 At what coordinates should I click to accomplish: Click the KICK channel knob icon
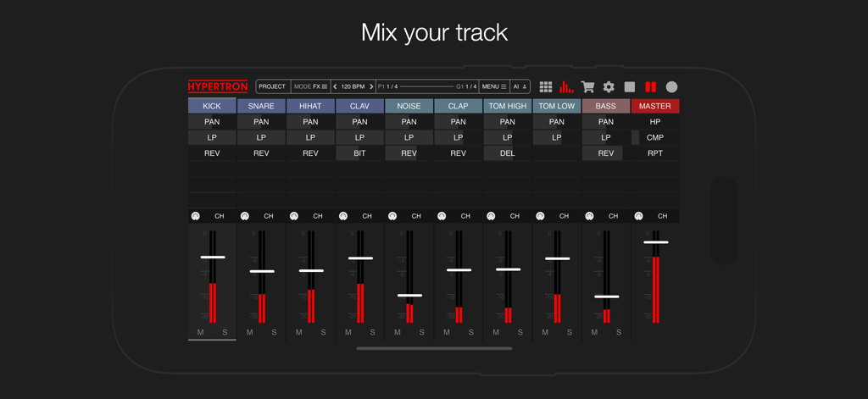pyautogui.click(x=195, y=216)
